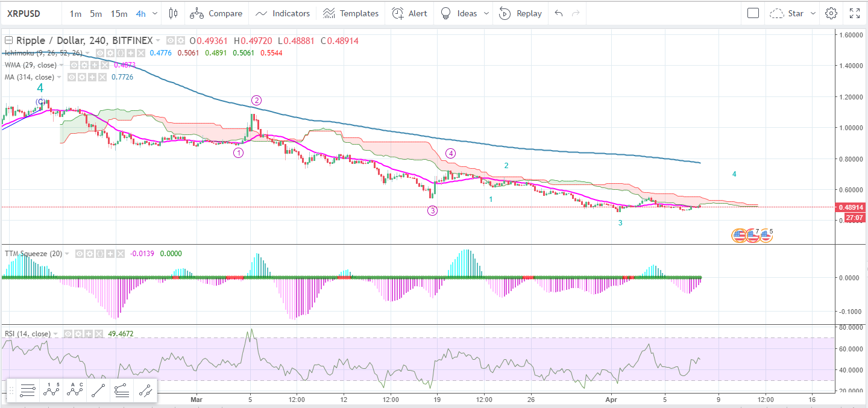Screen dimensions: 868x408
Task: Hide the TTM Squeeze indicator
Action: 80,254
